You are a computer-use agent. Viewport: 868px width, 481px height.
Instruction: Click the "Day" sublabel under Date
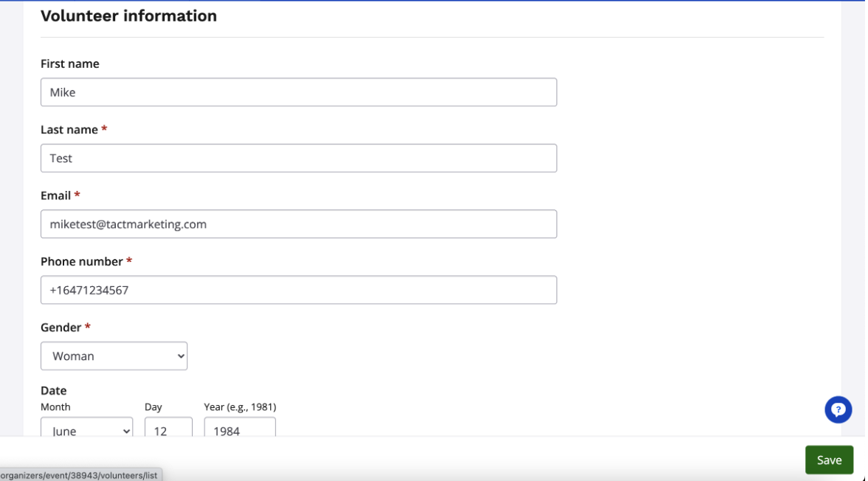click(153, 407)
